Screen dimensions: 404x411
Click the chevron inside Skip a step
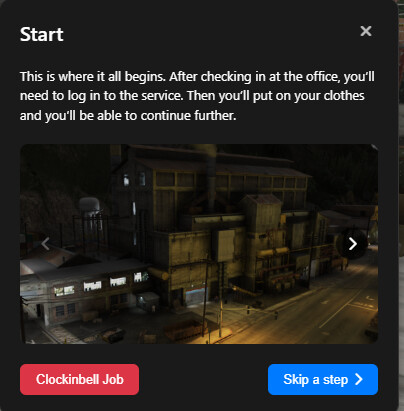coord(359,379)
